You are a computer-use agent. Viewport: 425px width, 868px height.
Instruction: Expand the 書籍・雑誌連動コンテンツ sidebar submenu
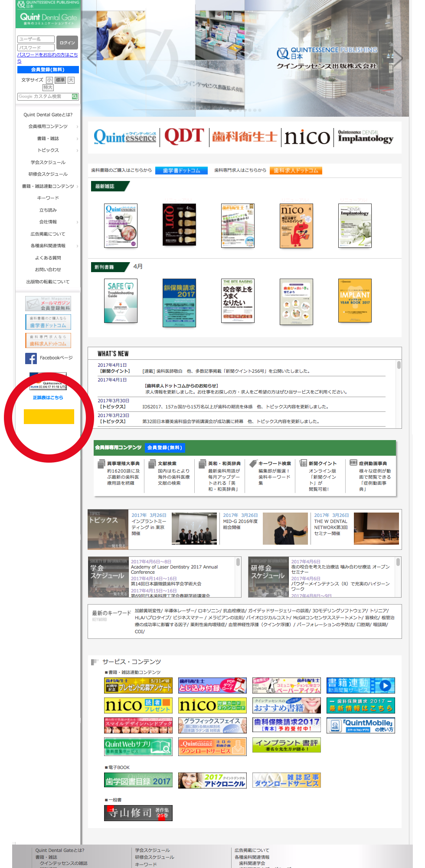tap(77, 187)
